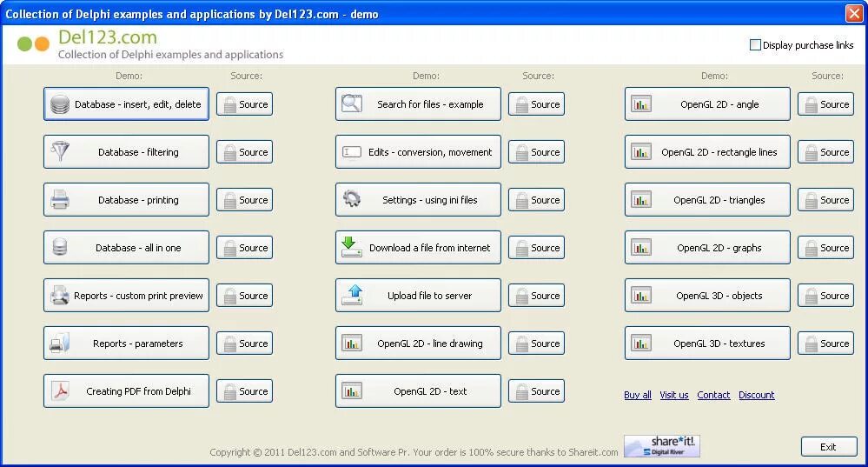This screenshot has width=868, height=467.
Task: Follow the Buy all link
Action: click(x=638, y=395)
